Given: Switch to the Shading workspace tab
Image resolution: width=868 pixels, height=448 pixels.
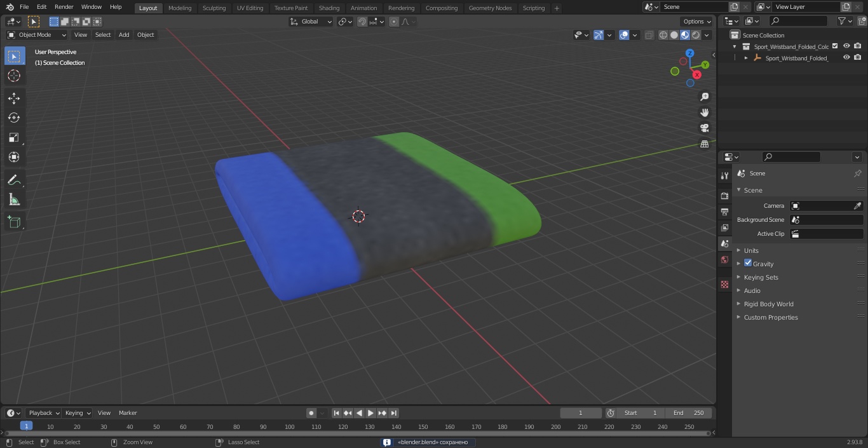Looking at the screenshot, I should click(x=329, y=8).
